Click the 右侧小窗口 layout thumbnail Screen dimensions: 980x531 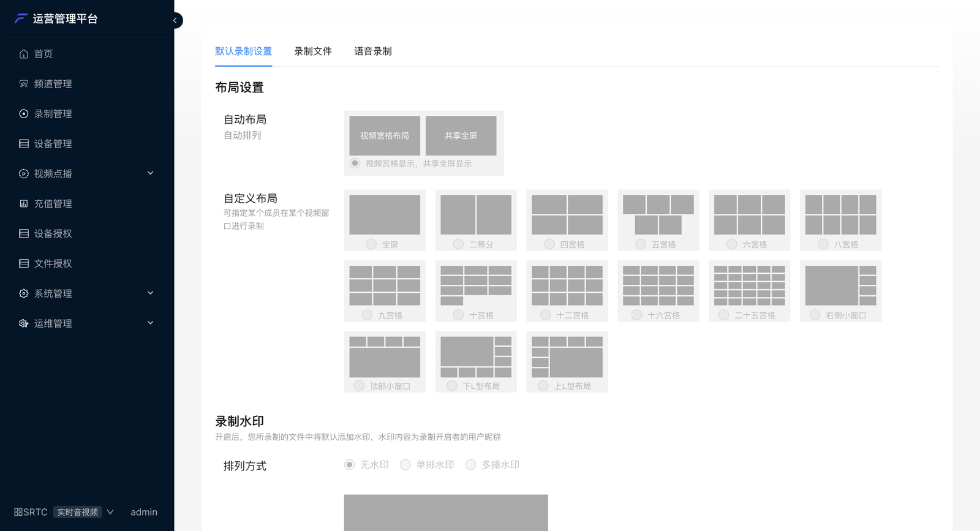[x=841, y=285]
